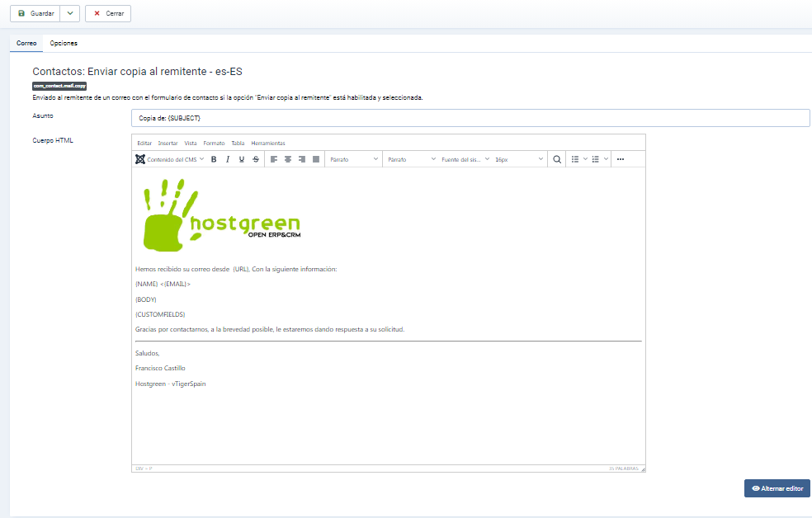Expand the Guardar dropdown arrow
This screenshot has height=518, width=812.
coord(70,14)
